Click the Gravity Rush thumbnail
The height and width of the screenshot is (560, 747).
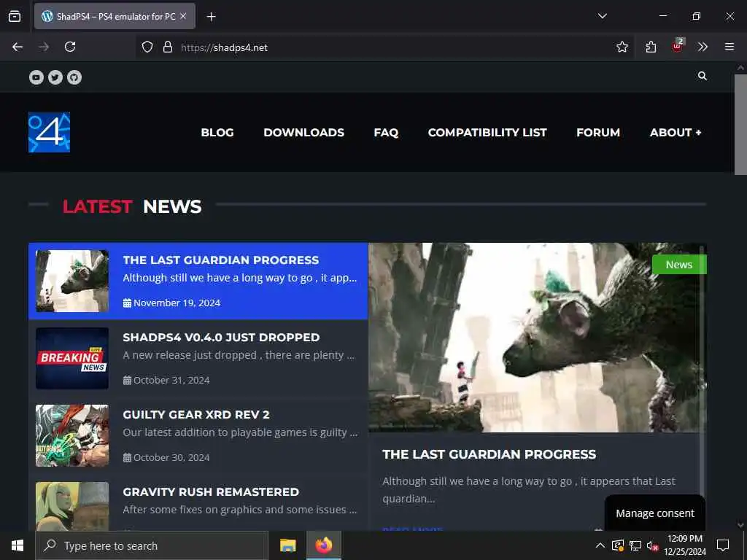(72, 506)
